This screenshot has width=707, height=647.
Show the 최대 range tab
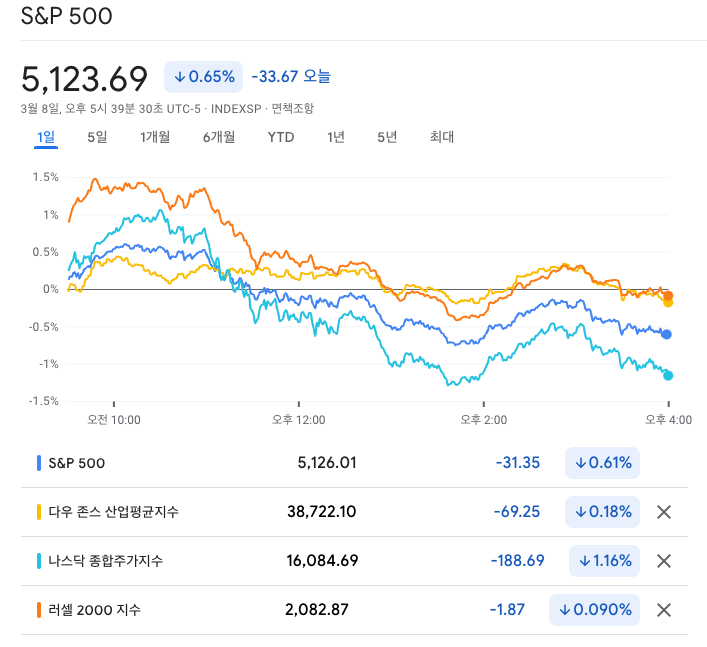441,137
